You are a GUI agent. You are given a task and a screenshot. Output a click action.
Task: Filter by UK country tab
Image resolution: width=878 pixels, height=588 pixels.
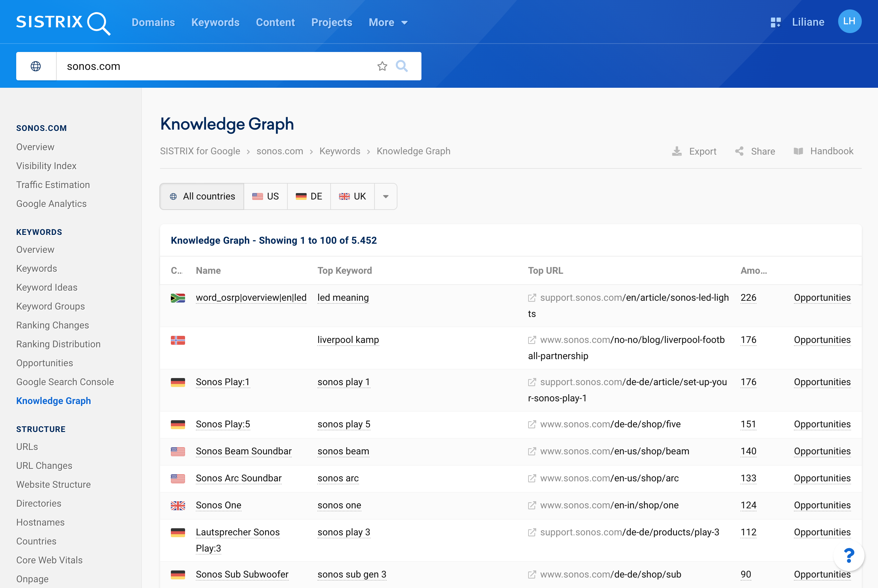353,196
